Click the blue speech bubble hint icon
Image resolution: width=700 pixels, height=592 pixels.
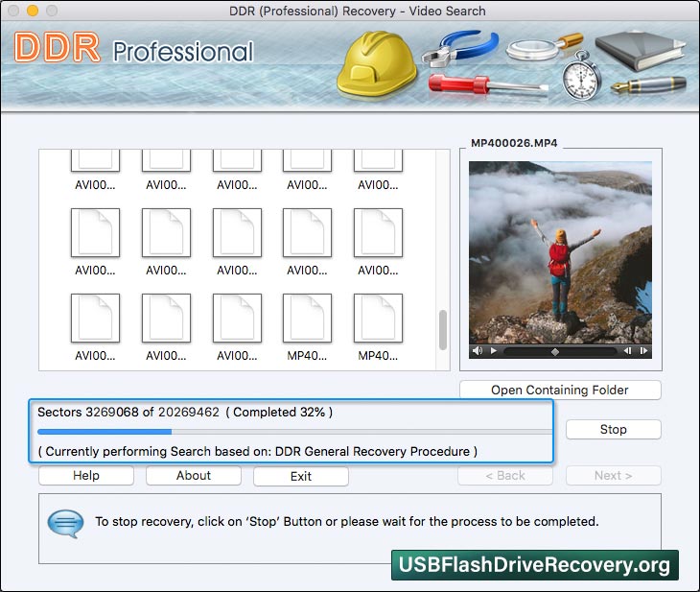65,524
